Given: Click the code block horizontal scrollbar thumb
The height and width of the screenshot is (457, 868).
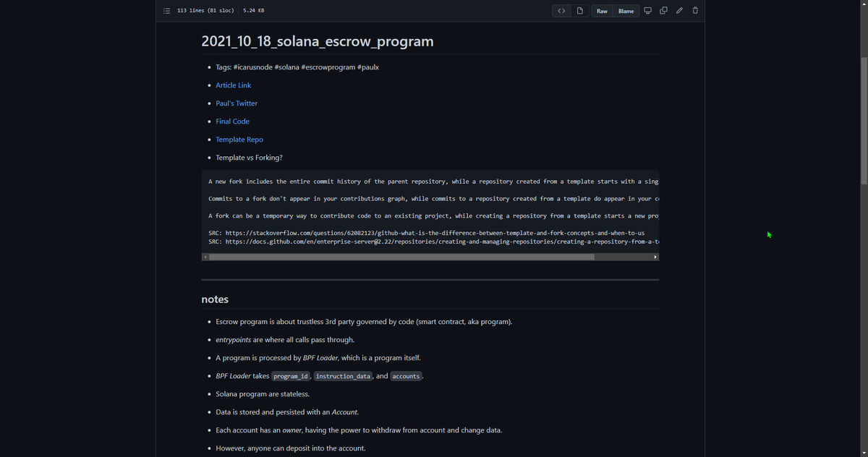Looking at the screenshot, I should 402,257.
